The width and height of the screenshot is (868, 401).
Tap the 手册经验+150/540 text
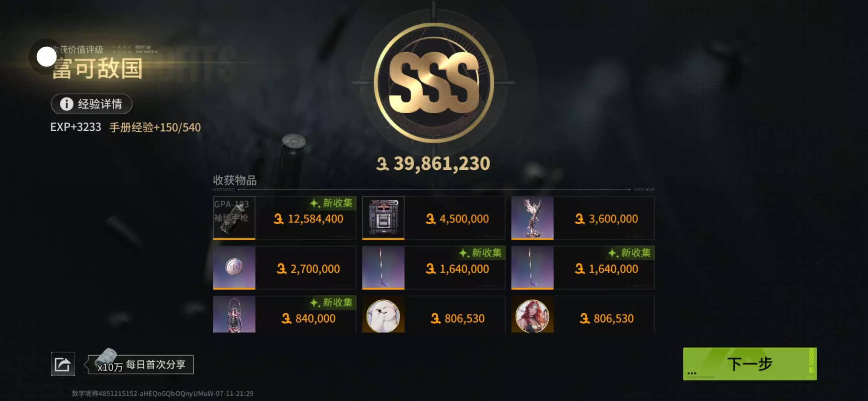click(x=155, y=127)
